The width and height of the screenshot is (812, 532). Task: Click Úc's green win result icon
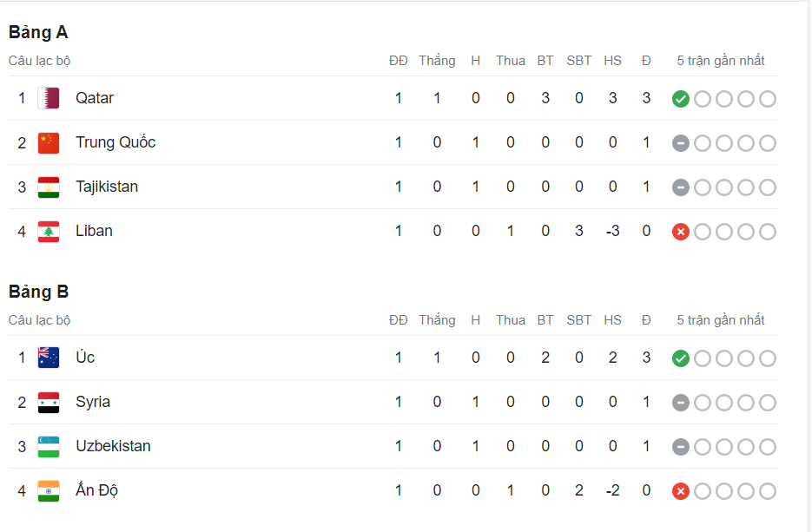tap(681, 358)
